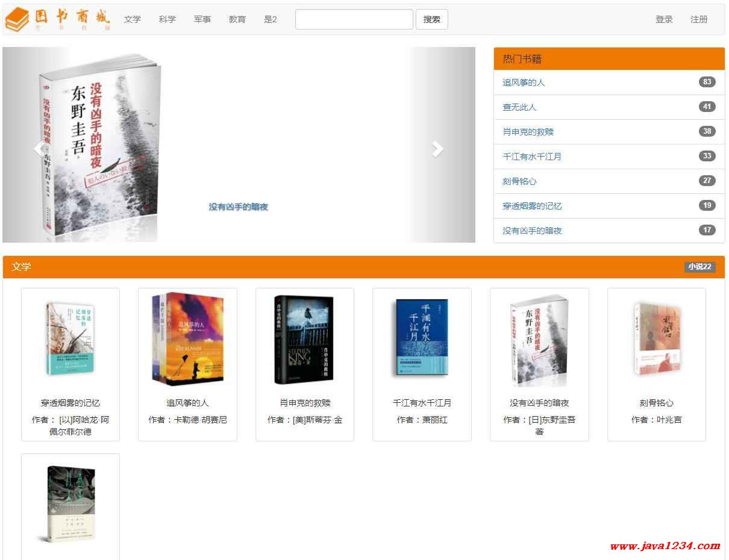729x560 pixels.
Task: Open 千江有水千江月 in hot books list
Action: tap(532, 157)
